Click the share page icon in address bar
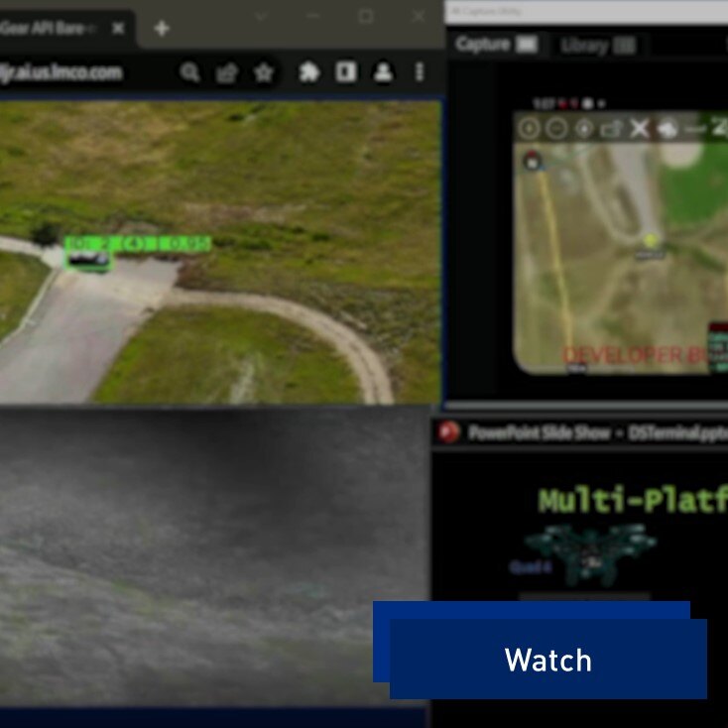Viewport: 728px width, 728px height. coord(226,72)
